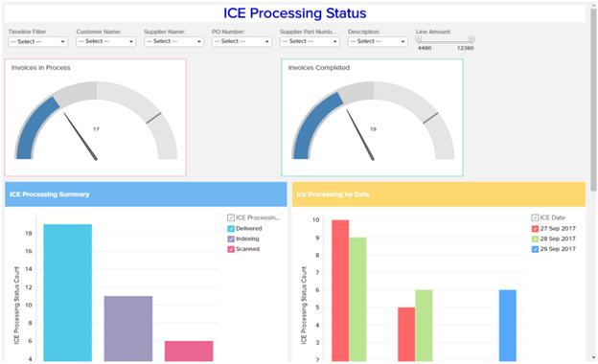Click the green bar reaching 6
This screenshot has height=364, width=598.
(x=425, y=326)
